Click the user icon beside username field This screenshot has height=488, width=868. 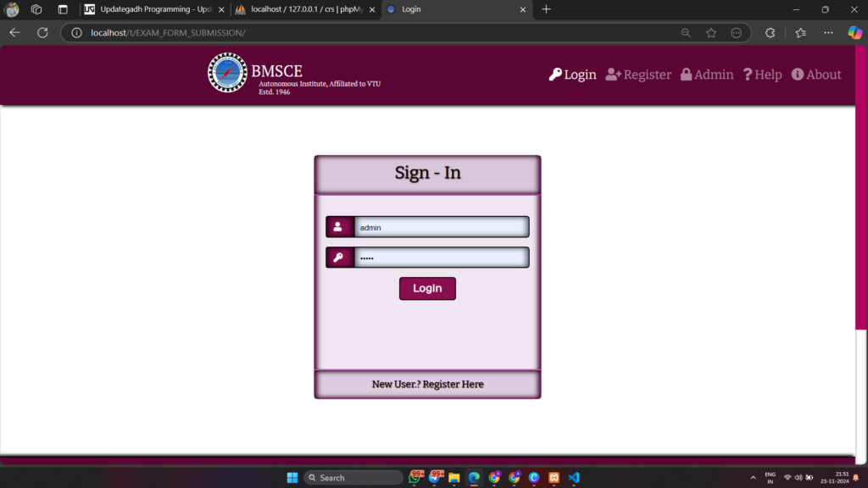(339, 227)
